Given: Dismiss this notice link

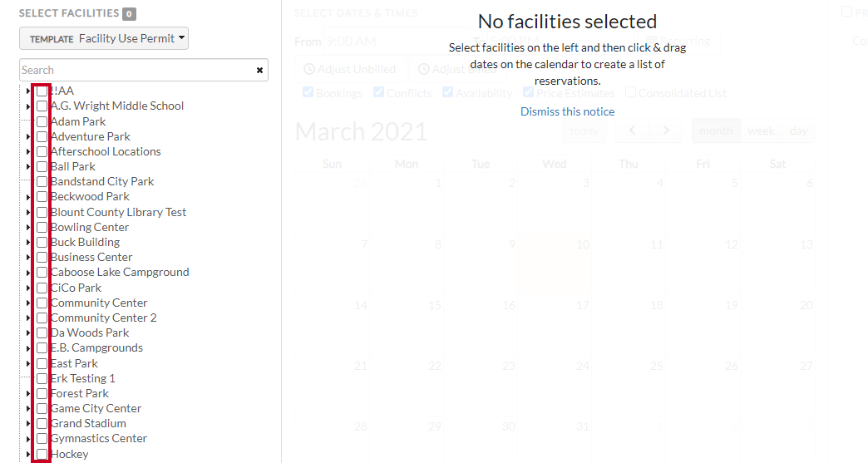Looking at the screenshot, I should (567, 111).
